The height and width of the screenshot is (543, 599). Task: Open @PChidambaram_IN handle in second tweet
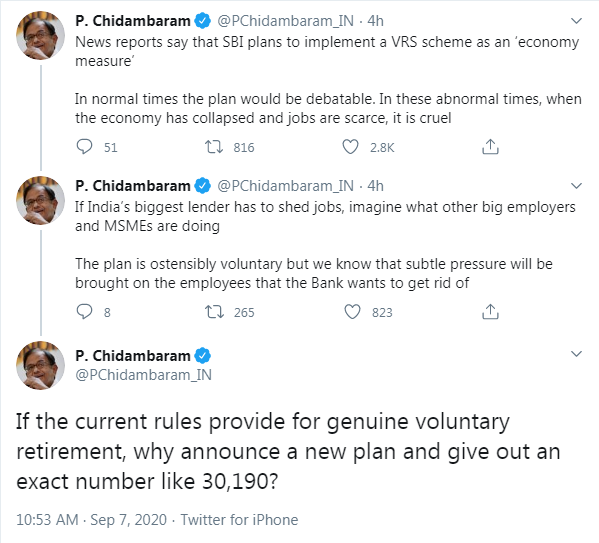tap(285, 186)
